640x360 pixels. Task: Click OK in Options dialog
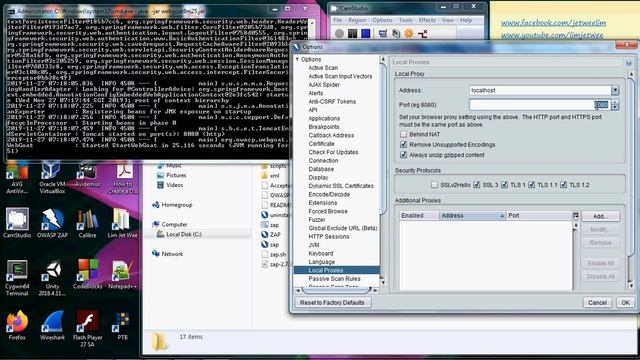pos(625,303)
